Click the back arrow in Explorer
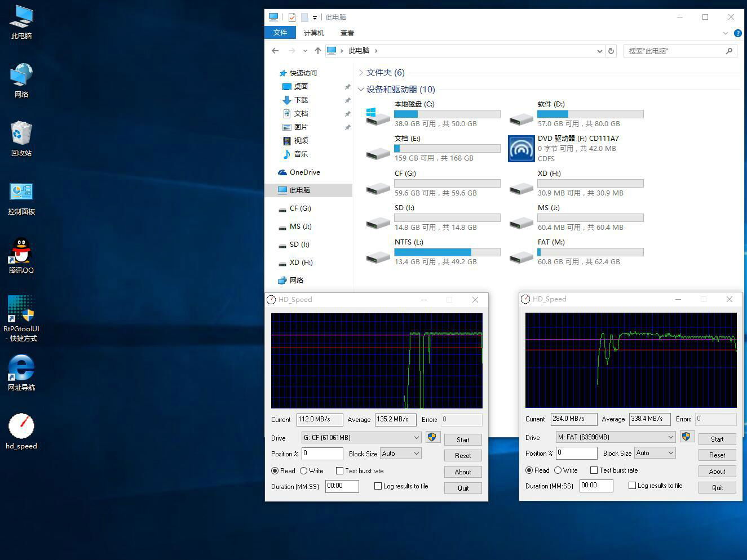This screenshot has width=747, height=560. [x=275, y=51]
